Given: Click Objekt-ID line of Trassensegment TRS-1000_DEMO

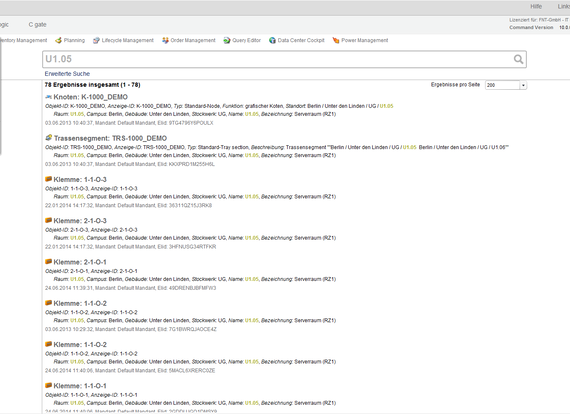Looking at the screenshot, I should (277, 147).
